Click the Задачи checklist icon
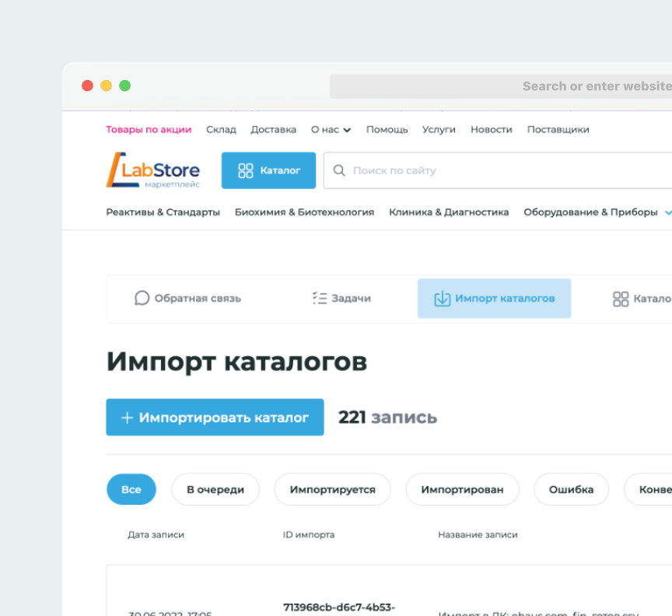 click(319, 298)
